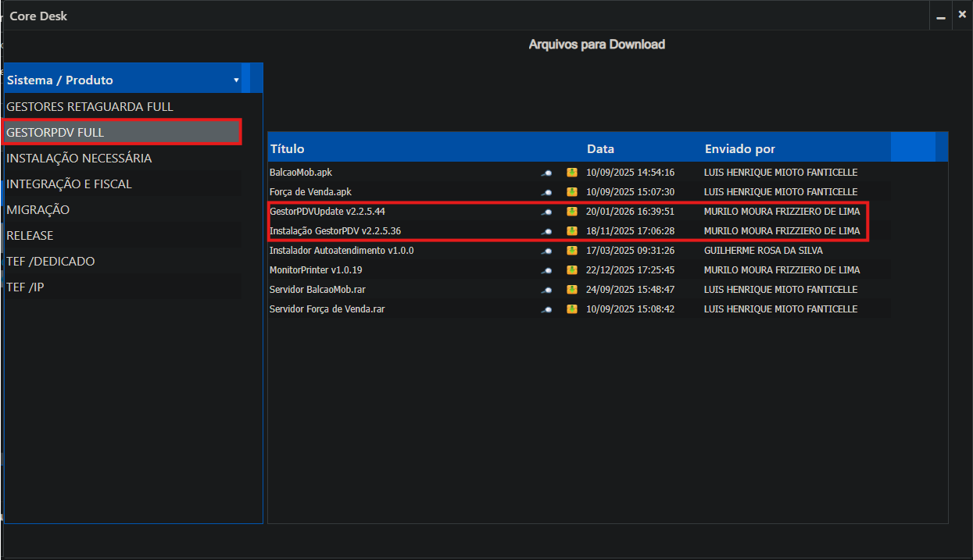Select TEF /DEDICADO in the product list
The image size is (973, 560).
coord(51,262)
